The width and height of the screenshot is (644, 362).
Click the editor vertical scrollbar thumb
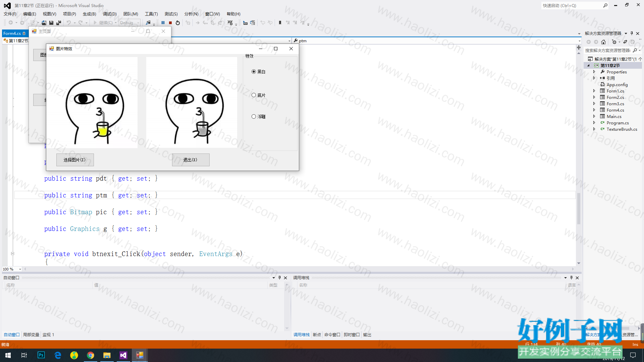579,208
